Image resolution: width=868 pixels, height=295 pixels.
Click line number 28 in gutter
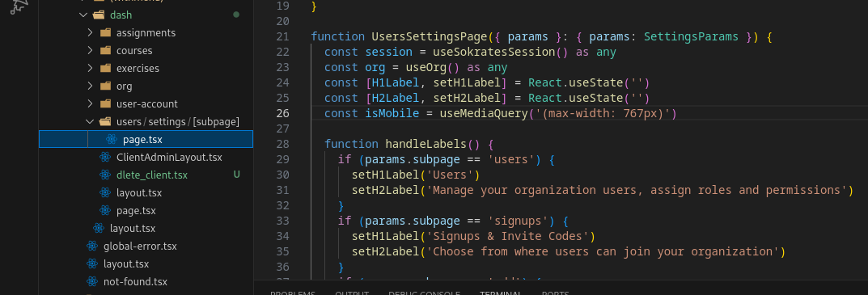(282, 144)
